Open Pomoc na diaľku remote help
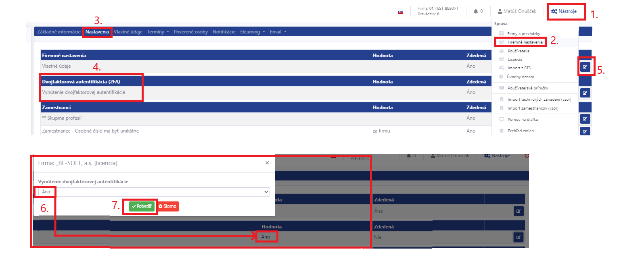 pos(523,120)
